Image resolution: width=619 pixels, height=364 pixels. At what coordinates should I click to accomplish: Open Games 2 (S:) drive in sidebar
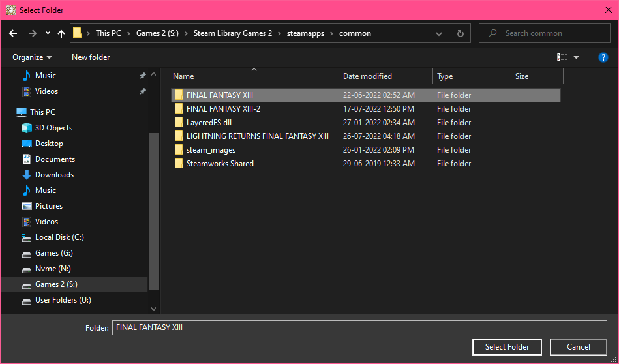tap(74, 284)
